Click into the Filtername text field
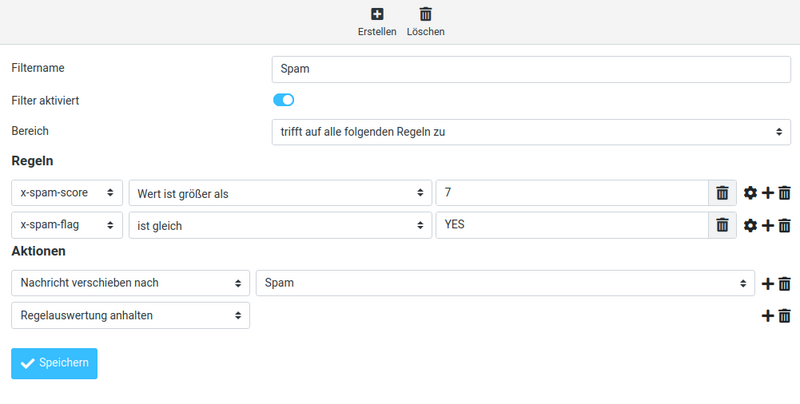 click(x=531, y=69)
